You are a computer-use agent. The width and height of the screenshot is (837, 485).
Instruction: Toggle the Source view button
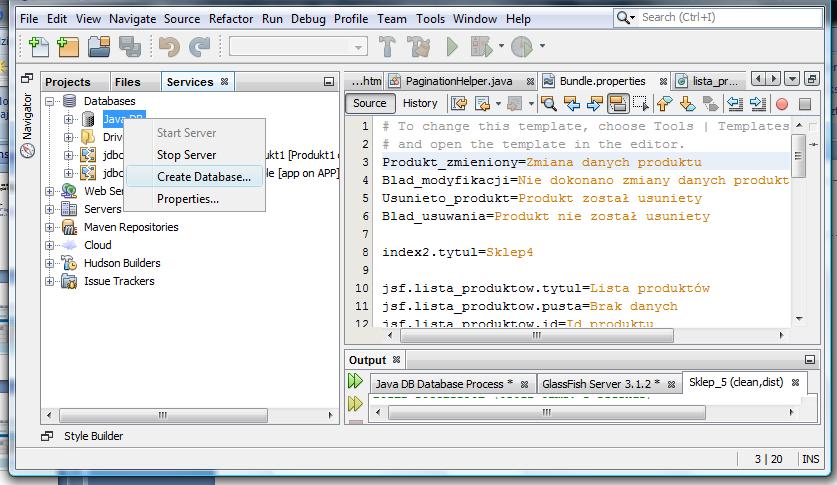click(x=369, y=104)
